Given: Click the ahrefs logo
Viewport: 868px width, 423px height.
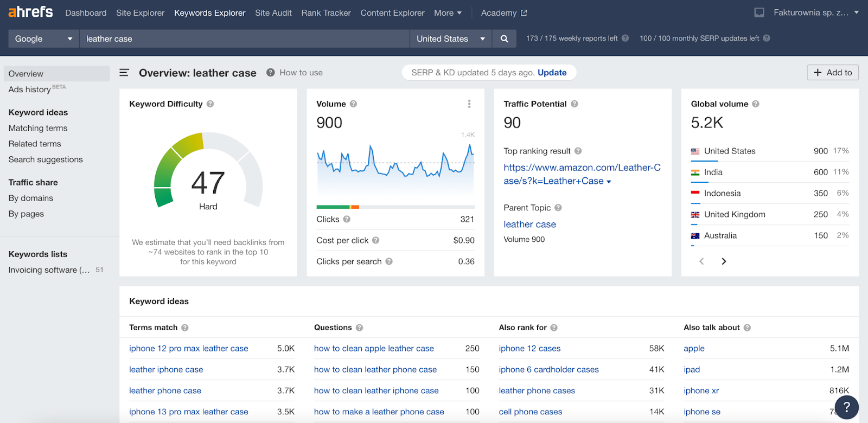Looking at the screenshot, I should tap(31, 12).
